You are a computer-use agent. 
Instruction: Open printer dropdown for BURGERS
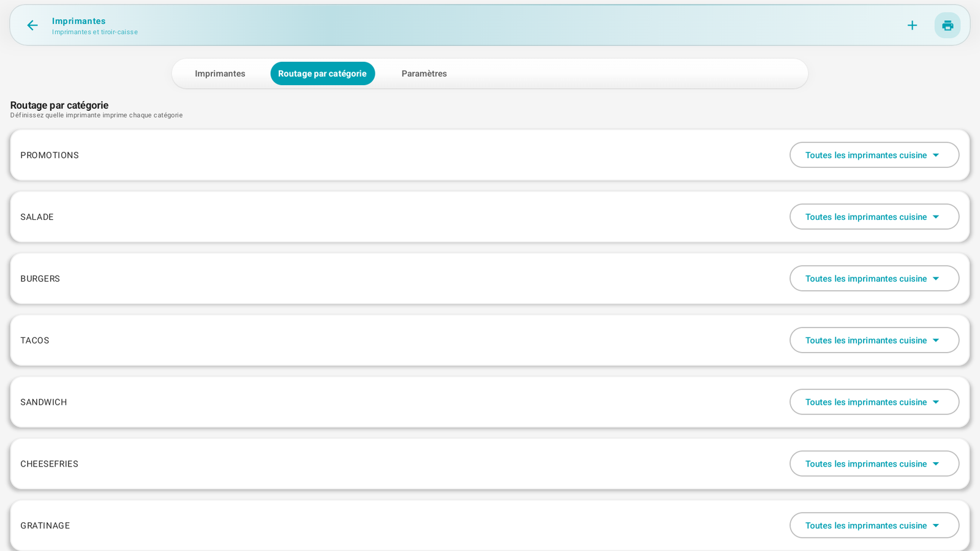pyautogui.click(x=874, y=279)
